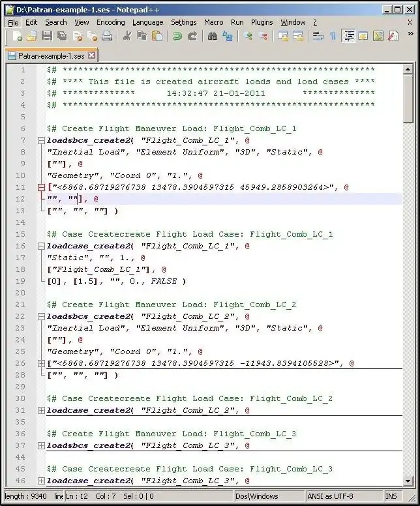Click the Save All icon
Image resolution: width=420 pixels, height=506 pixels.
(x=62, y=36)
